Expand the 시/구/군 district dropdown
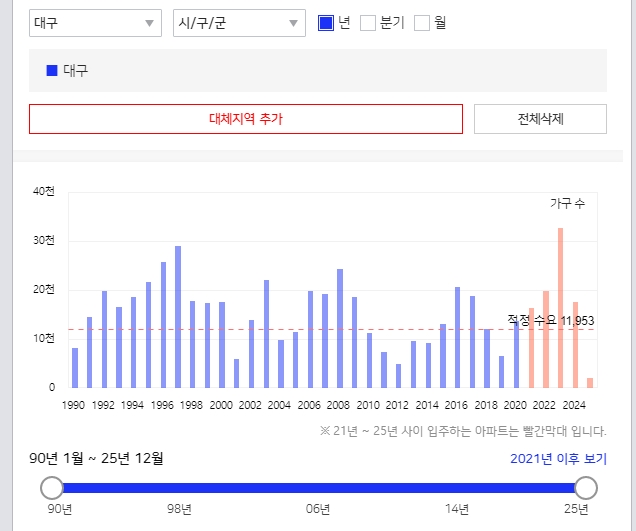This screenshot has width=636, height=531. click(238, 23)
